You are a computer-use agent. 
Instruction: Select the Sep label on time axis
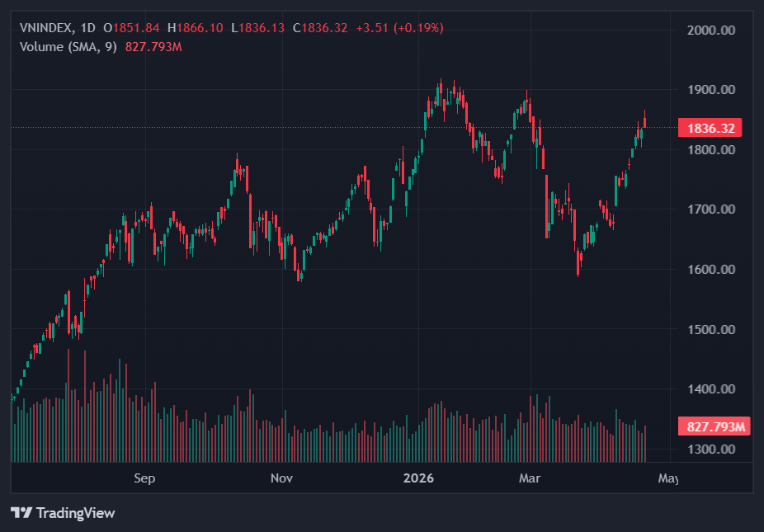144,478
